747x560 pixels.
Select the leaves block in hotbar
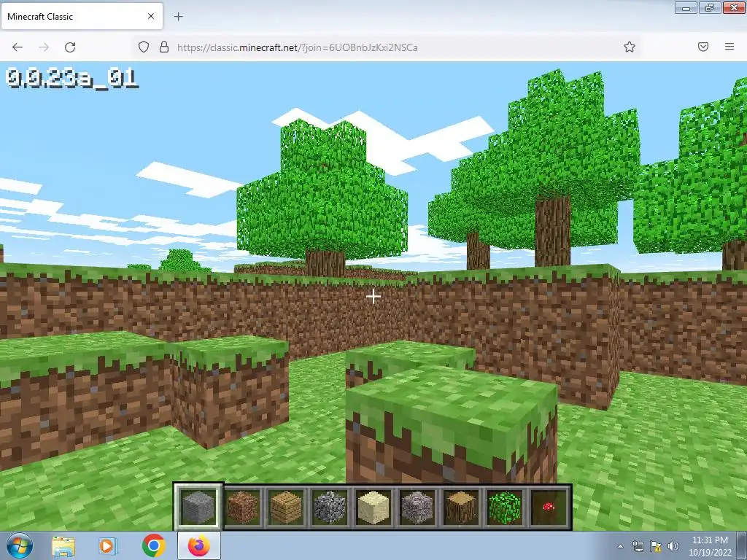[x=505, y=507]
